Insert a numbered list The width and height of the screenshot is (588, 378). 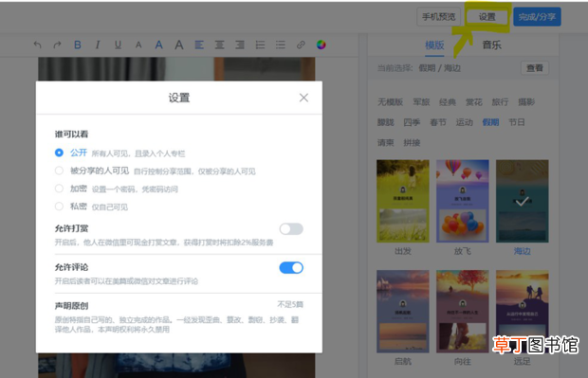click(x=260, y=45)
